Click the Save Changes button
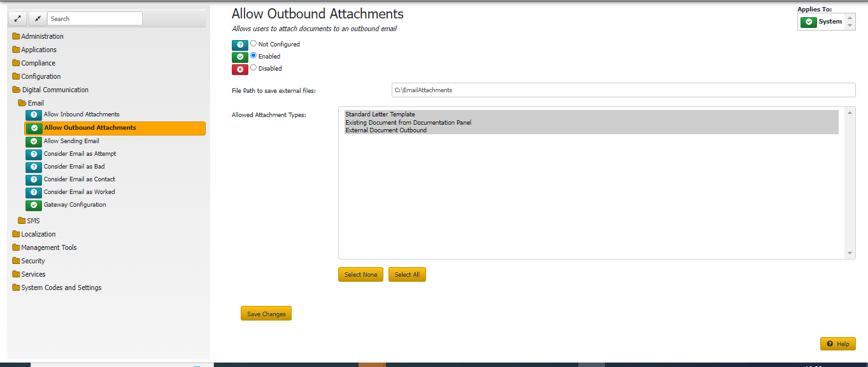The image size is (868, 367). click(x=266, y=313)
